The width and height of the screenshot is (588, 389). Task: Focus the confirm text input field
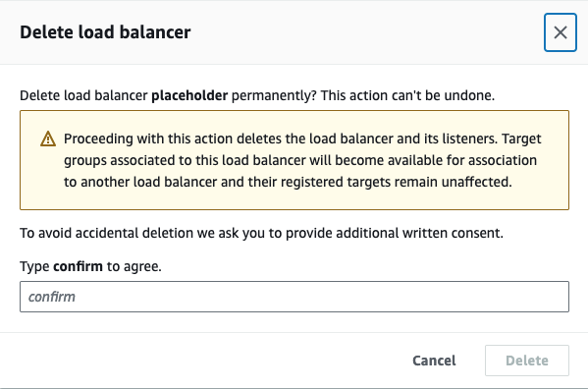(294, 297)
